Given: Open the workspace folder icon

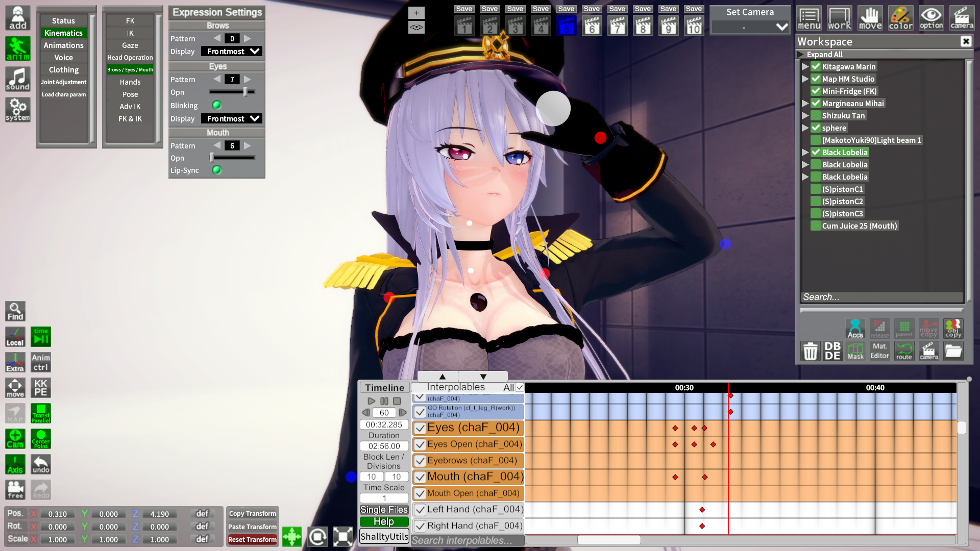Looking at the screenshot, I should [953, 351].
